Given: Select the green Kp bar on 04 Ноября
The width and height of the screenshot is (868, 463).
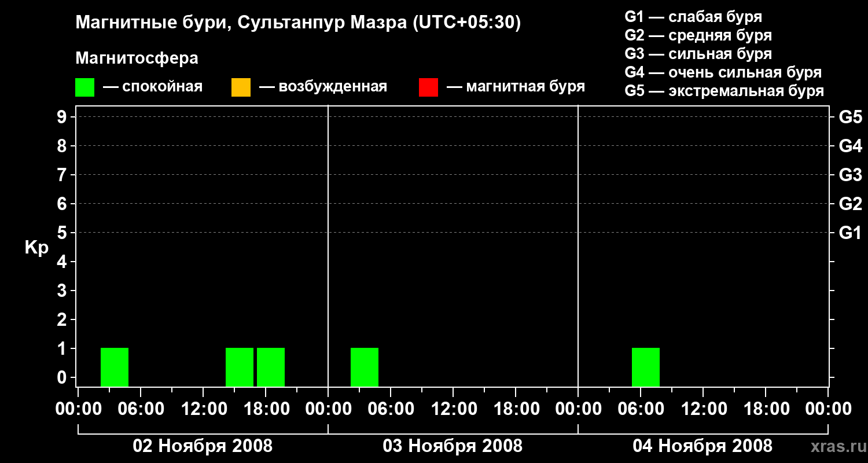Looking at the screenshot, I should tap(646, 367).
